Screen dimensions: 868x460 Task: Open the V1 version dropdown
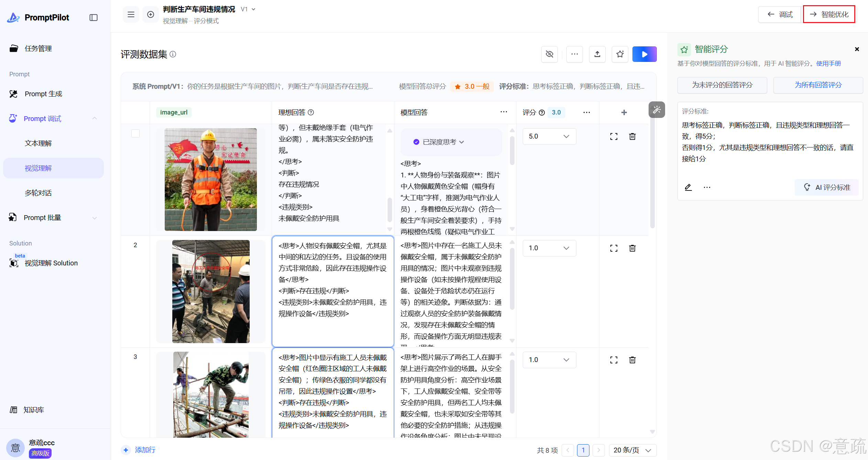248,9
